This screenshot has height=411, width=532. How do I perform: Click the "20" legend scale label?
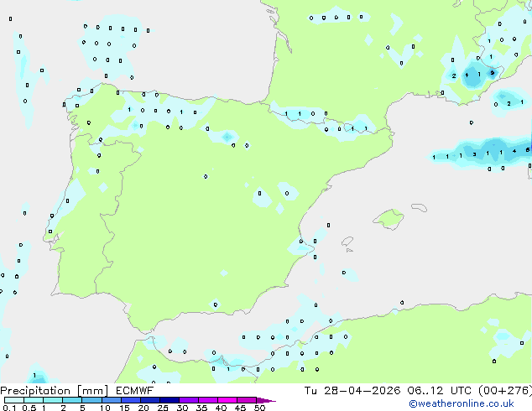pyautogui.click(x=143, y=408)
